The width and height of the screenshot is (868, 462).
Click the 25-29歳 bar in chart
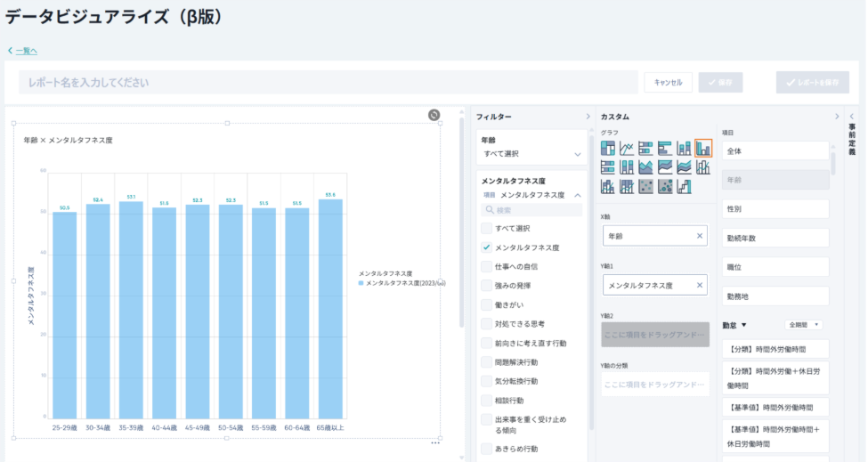click(65, 315)
